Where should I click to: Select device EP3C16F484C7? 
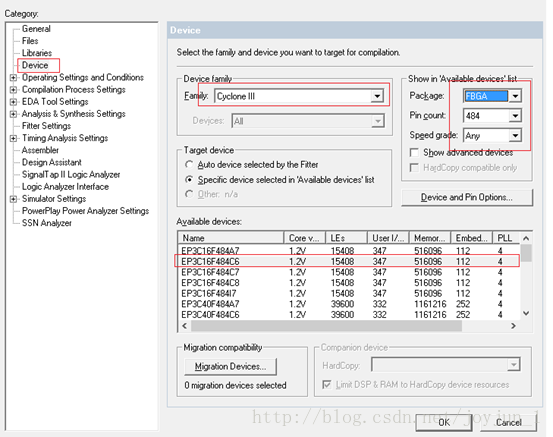(348, 272)
